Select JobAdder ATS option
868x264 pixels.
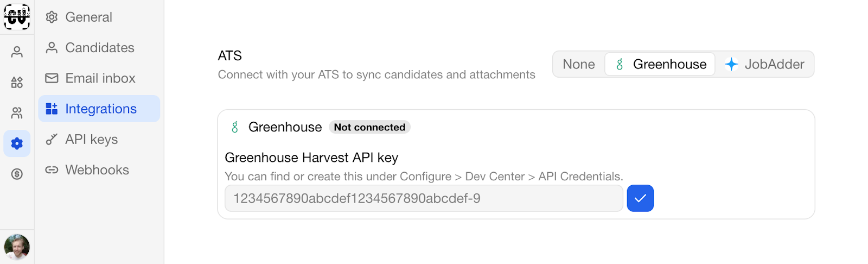[x=764, y=64]
